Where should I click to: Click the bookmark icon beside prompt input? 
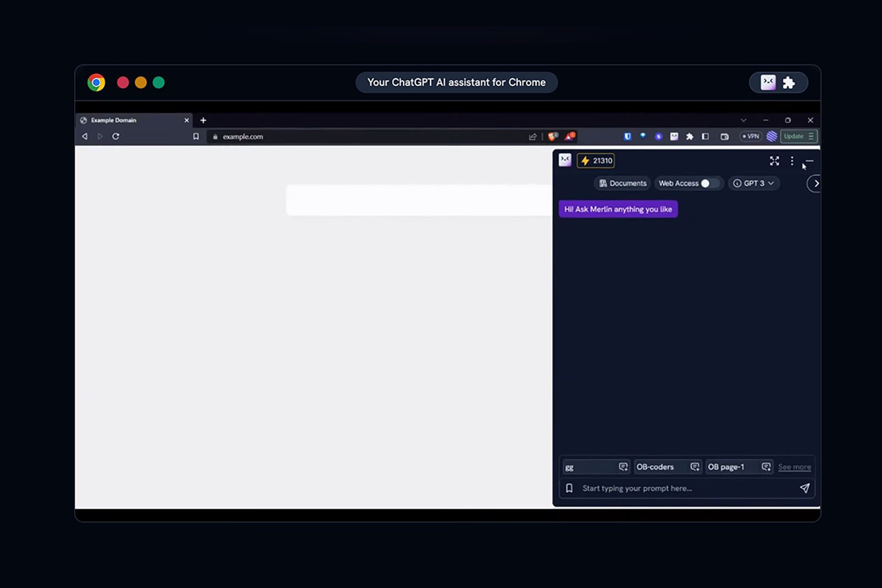(569, 488)
